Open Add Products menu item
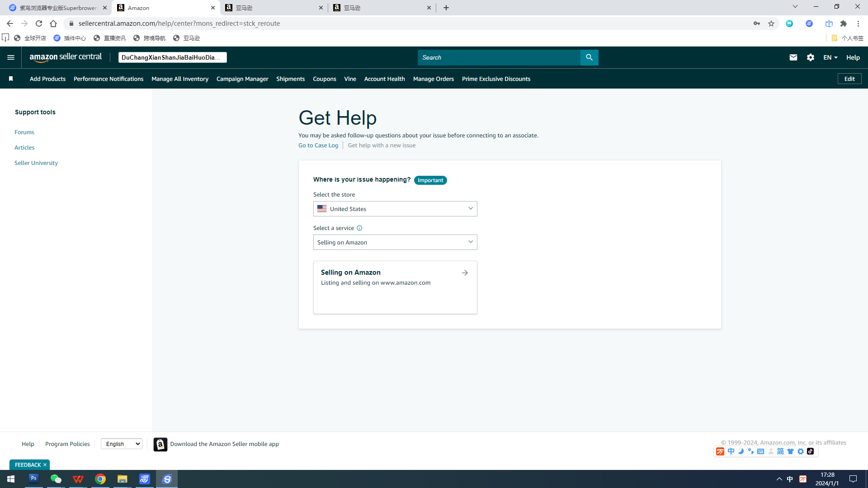 coord(47,79)
